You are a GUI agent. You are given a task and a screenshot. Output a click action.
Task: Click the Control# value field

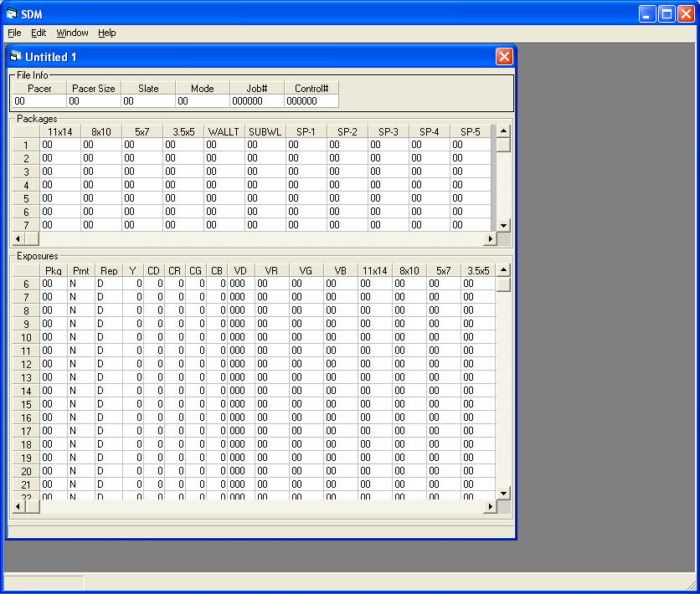311,101
